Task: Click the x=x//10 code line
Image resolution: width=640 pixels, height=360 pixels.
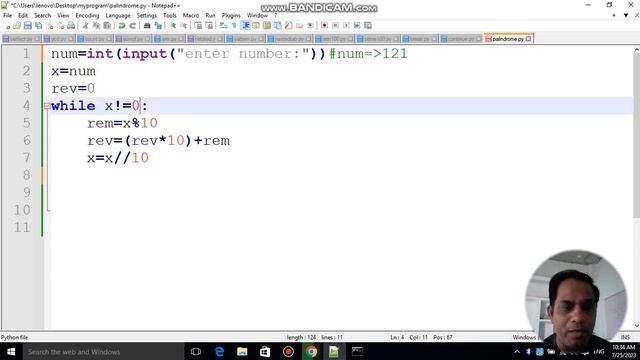Action: tap(118, 158)
